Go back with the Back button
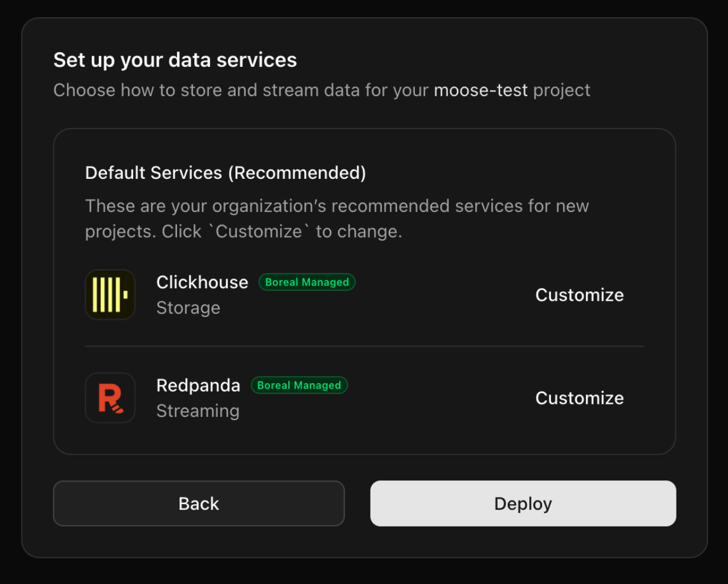 click(199, 503)
